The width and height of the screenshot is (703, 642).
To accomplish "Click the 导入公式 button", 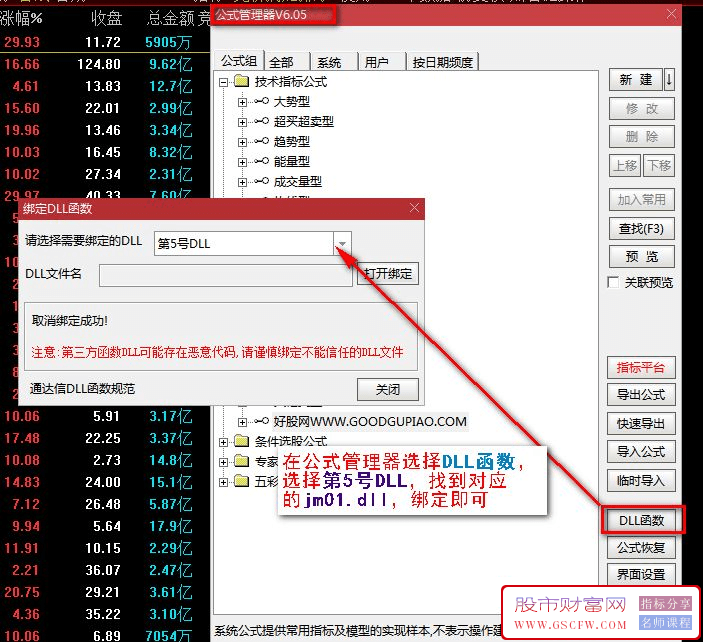I will [641, 452].
